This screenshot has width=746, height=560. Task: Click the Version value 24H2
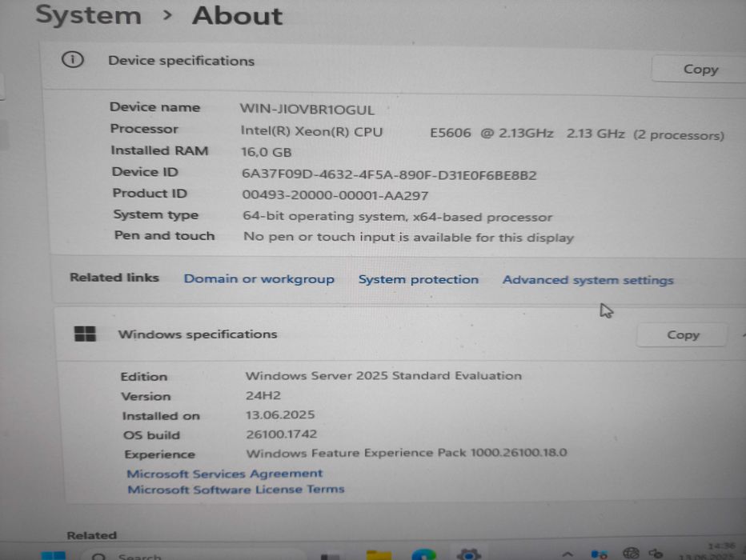(263, 395)
